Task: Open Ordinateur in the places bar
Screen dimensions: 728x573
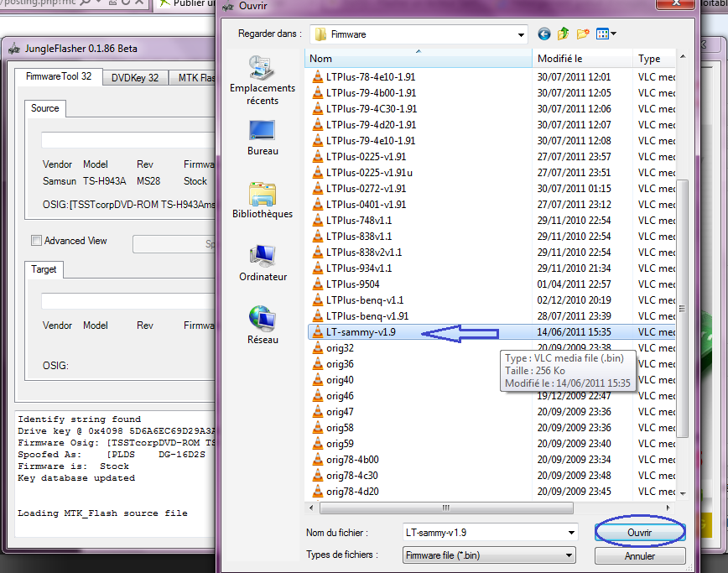Action: 263,263
